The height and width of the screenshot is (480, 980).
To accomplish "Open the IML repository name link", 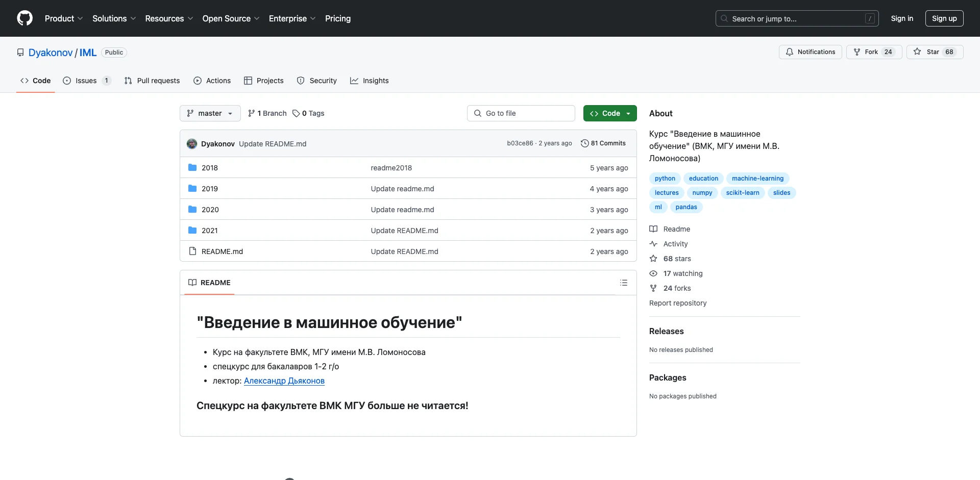I will [x=88, y=53].
